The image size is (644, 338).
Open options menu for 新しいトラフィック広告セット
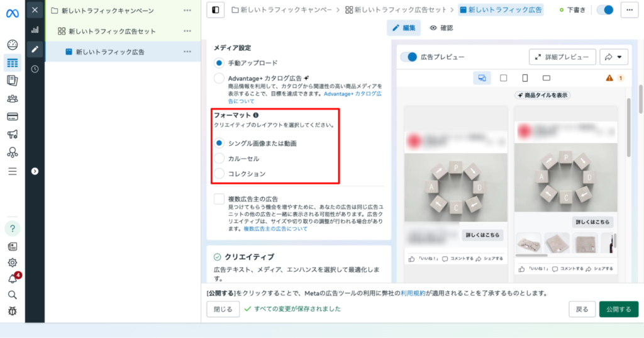point(187,31)
